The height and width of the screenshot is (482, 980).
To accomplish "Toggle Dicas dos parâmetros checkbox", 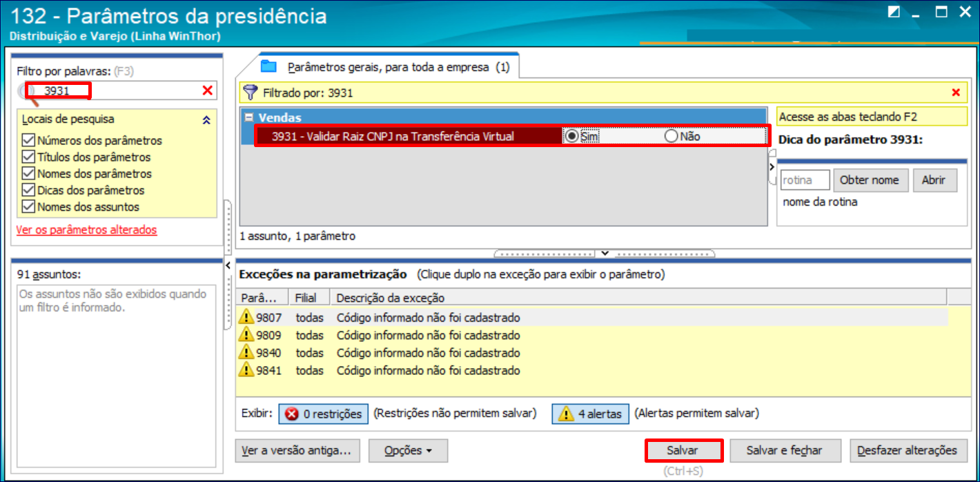I will [x=28, y=190].
